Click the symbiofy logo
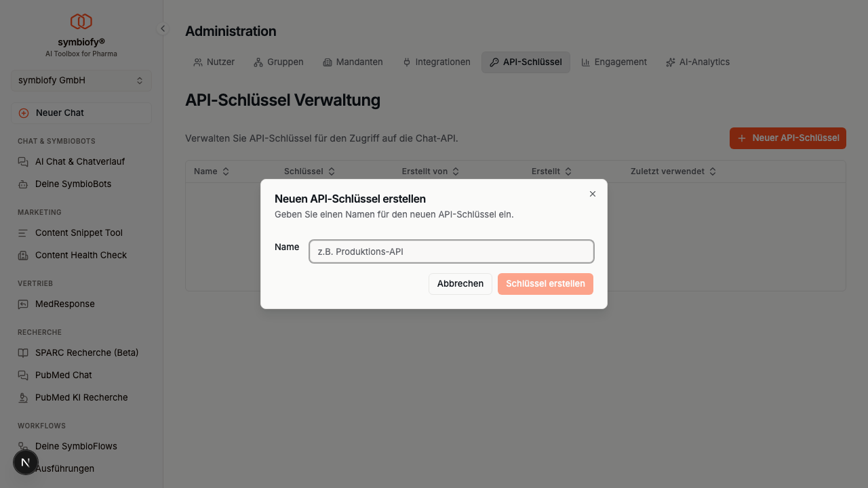This screenshot has width=868, height=488. (81, 20)
